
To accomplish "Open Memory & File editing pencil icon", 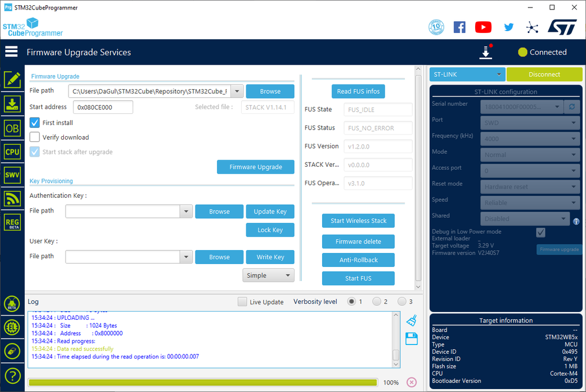I will click(12, 80).
